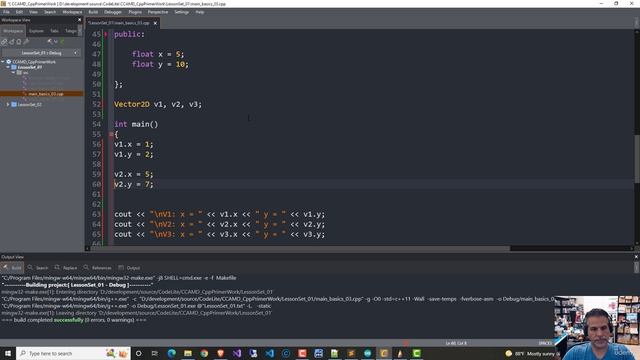This screenshot has height=360, width=640.
Task: Collapse the code fold marker at line 55
Action: (111, 134)
